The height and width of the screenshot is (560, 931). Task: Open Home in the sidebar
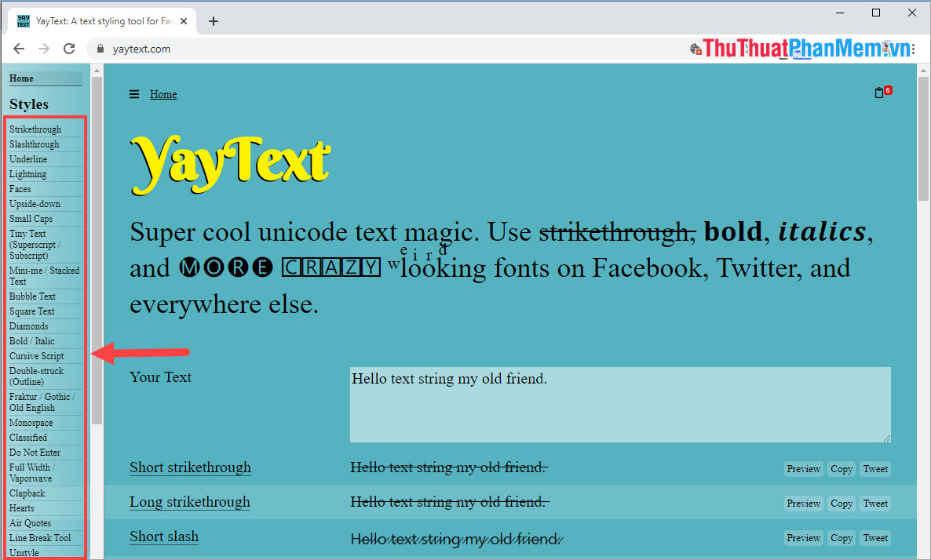click(x=46, y=78)
